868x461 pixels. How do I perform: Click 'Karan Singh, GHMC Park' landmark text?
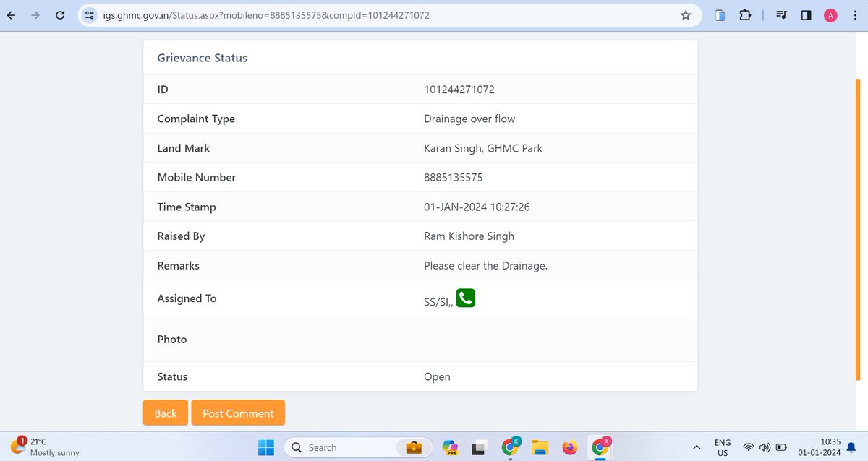click(x=483, y=148)
